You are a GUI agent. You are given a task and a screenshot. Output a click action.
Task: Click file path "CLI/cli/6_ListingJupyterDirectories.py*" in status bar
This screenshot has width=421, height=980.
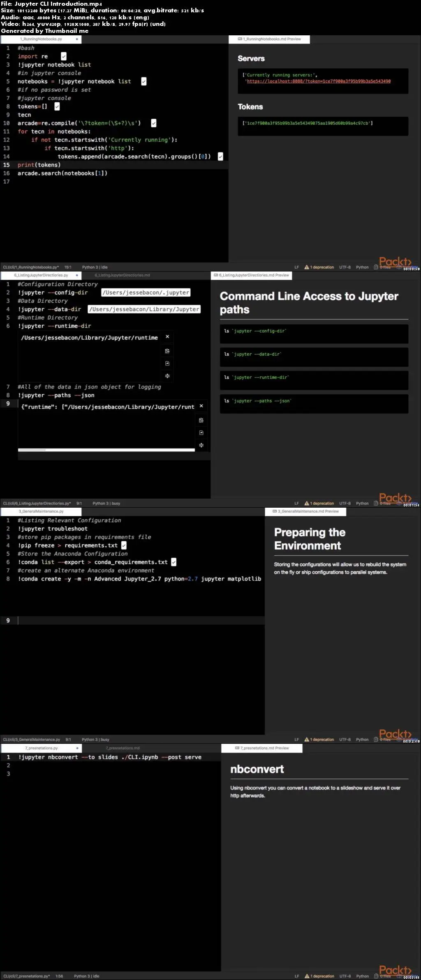pos(37,503)
